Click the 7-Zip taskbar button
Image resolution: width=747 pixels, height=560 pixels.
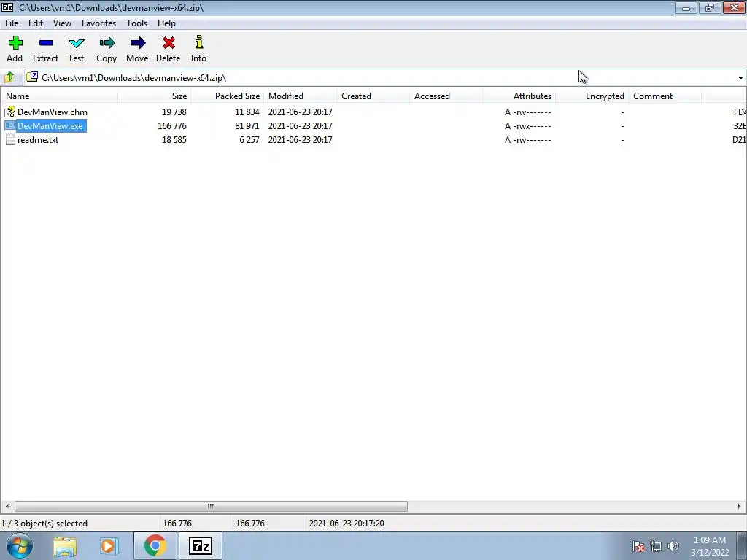click(x=200, y=545)
